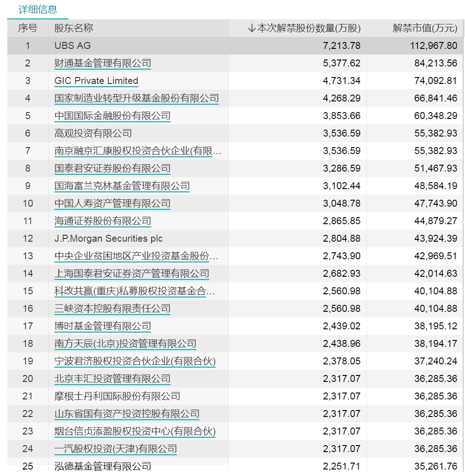Click the 序号 column header
465x476 pixels.
coord(28,28)
